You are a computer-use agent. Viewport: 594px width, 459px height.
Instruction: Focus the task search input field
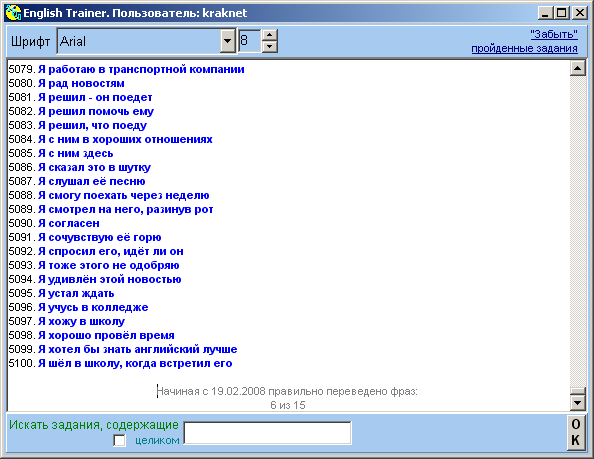pos(267,432)
